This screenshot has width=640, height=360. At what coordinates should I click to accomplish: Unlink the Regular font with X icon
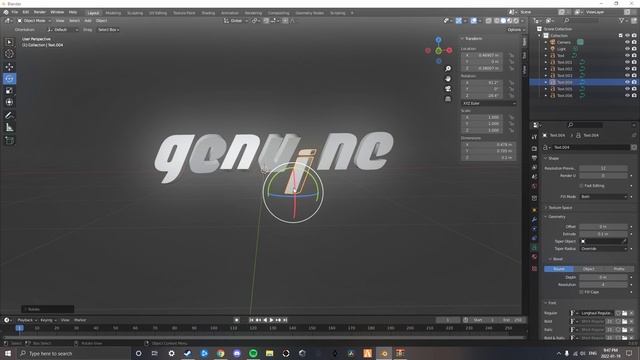(x=631, y=313)
